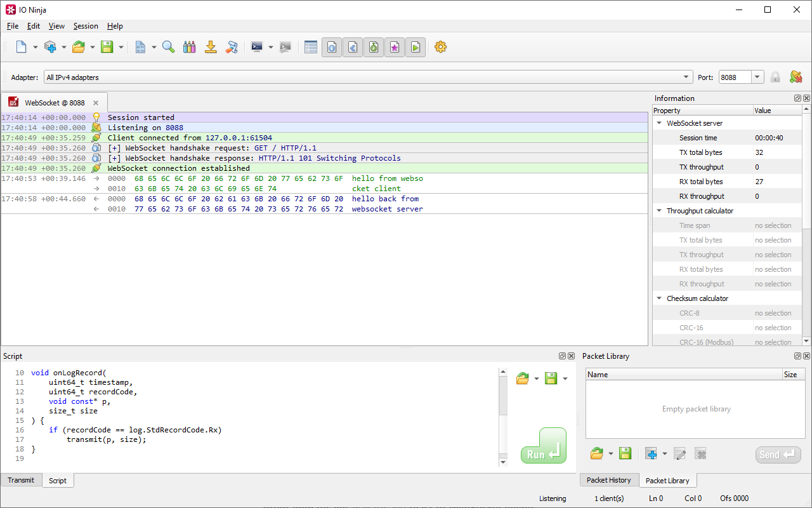
Task: Switch to the Transmit tab
Action: pos(21,480)
